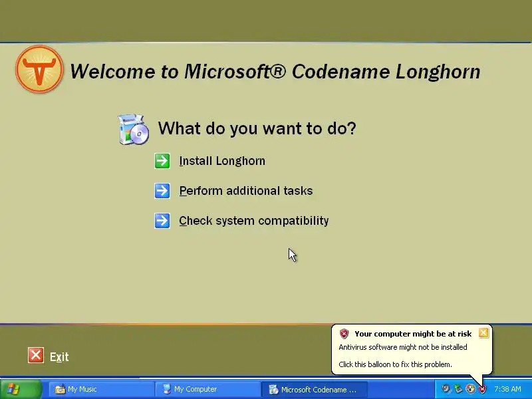Click 'Welcome to Microsoft Codename Longhorn' title
532x399 pixels.
pos(275,72)
